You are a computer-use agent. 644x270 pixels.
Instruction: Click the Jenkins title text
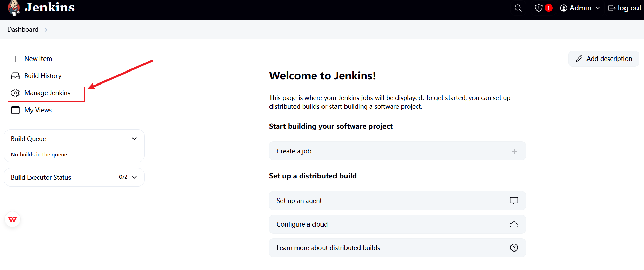pos(50,7)
